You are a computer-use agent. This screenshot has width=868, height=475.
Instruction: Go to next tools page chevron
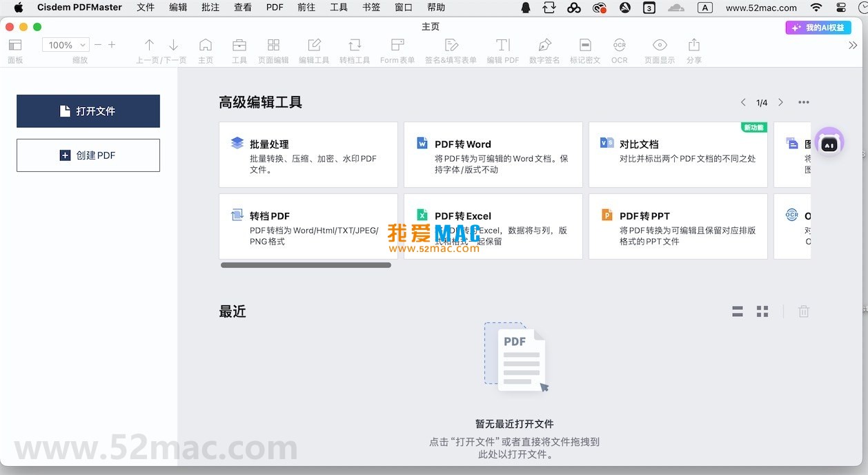tap(780, 102)
